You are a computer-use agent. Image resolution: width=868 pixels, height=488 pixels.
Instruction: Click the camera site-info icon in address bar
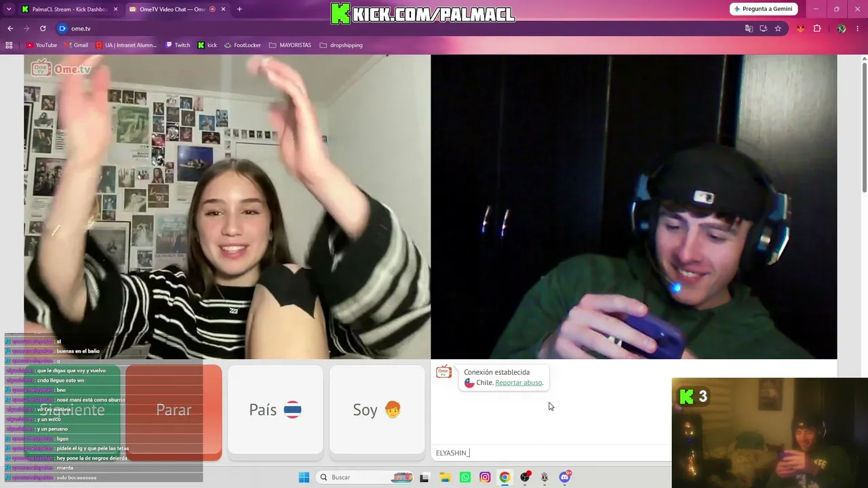click(x=62, y=28)
